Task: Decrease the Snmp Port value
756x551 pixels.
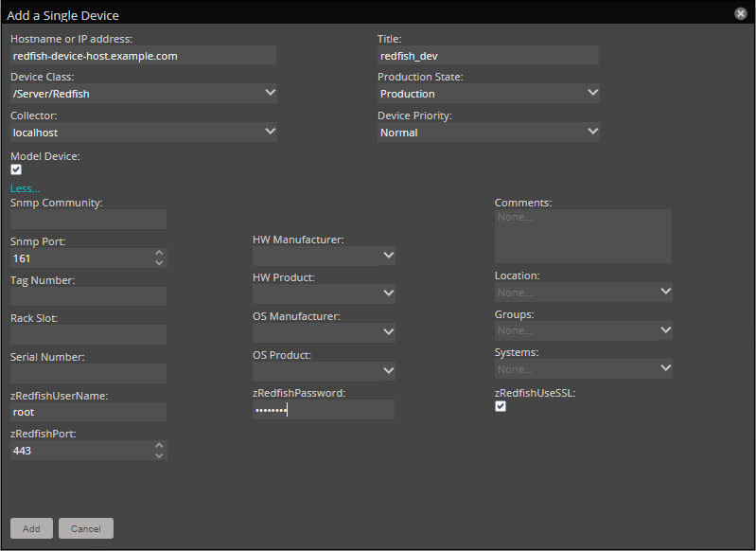Action: pos(159,263)
